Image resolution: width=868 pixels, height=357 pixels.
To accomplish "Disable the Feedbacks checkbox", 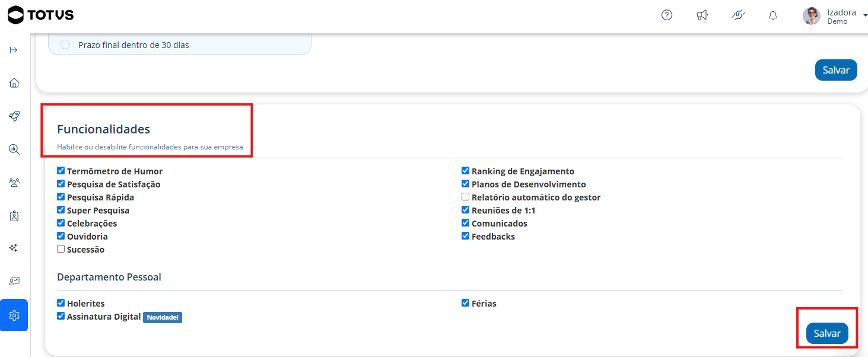I will pyautogui.click(x=465, y=236).
